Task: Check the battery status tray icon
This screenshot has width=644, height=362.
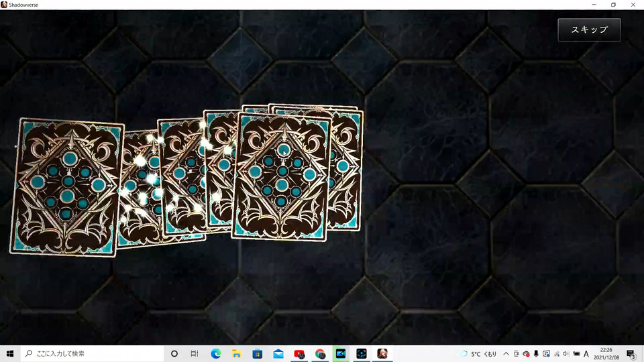Action: [x=577, y=354]
